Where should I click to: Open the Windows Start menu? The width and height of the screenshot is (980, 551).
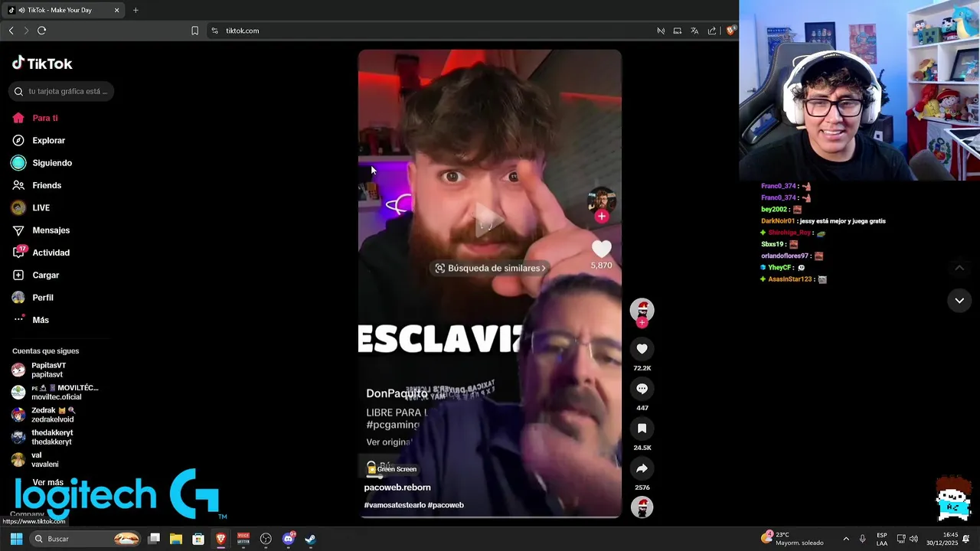click(x=16, y=539)
